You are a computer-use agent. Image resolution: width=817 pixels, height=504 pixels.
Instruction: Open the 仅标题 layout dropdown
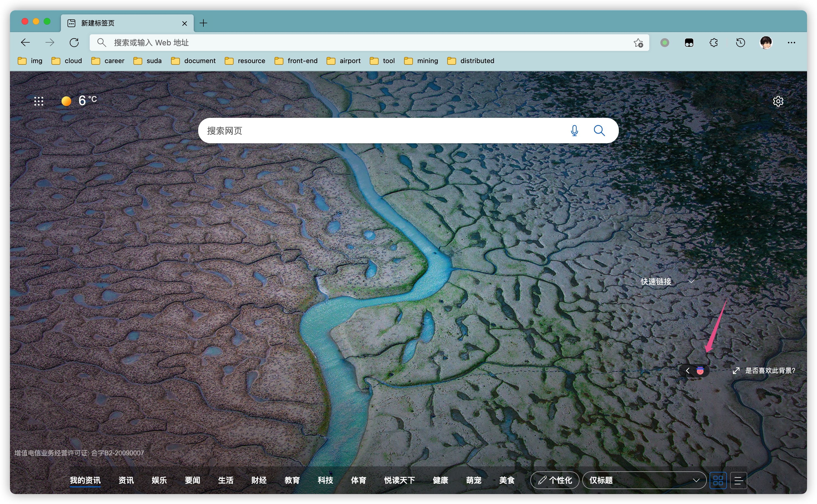(644, 480)
